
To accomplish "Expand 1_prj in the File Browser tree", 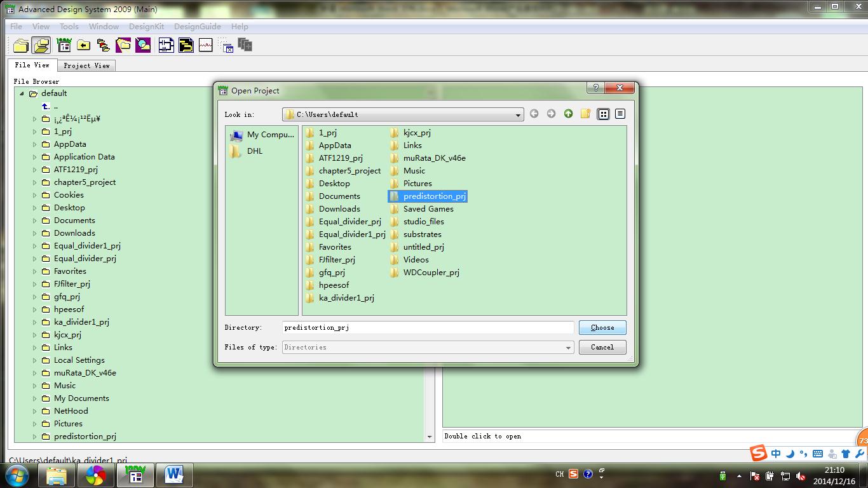I will 35,132.
